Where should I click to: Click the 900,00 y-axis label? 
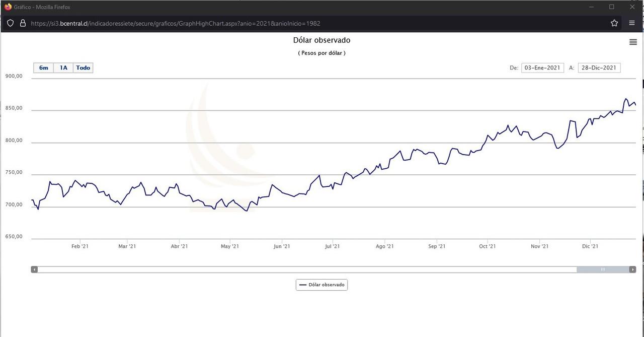click(x=14, y=76)
